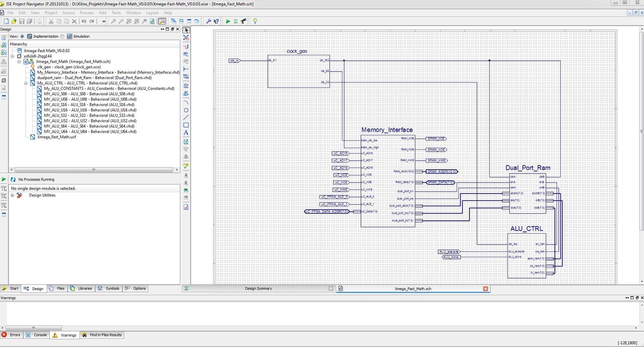Click the Delete X toolbar icon
644x347 pixels.
point(74,21)
